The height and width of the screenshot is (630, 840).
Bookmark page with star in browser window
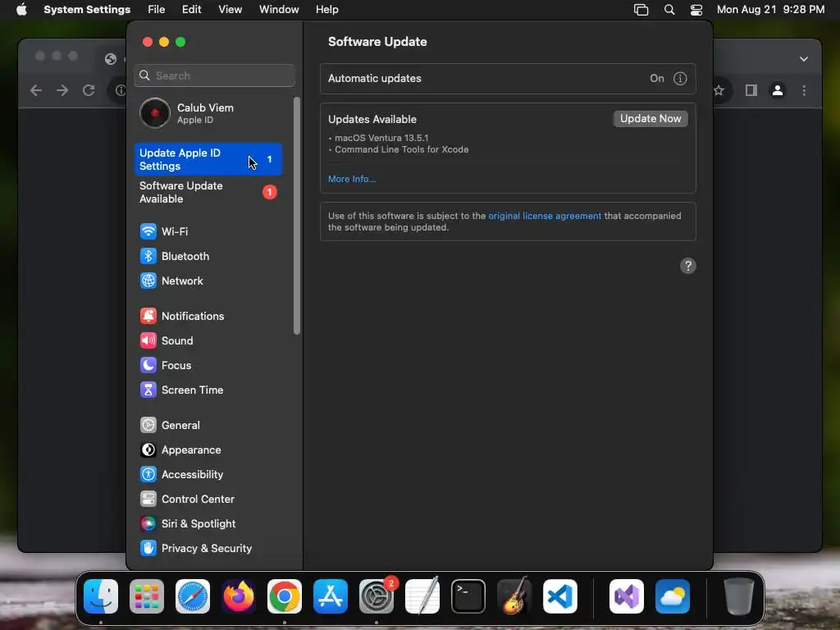click(x=719, y=90)
